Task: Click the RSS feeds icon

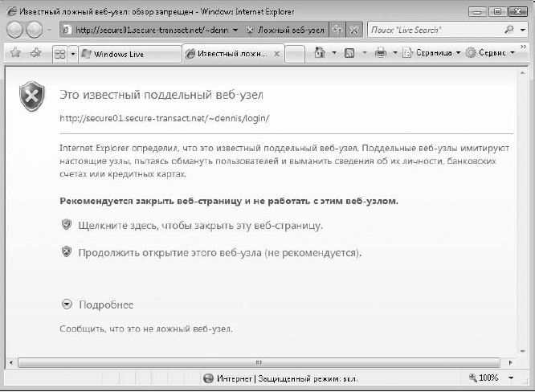Action: click(349, 54)
